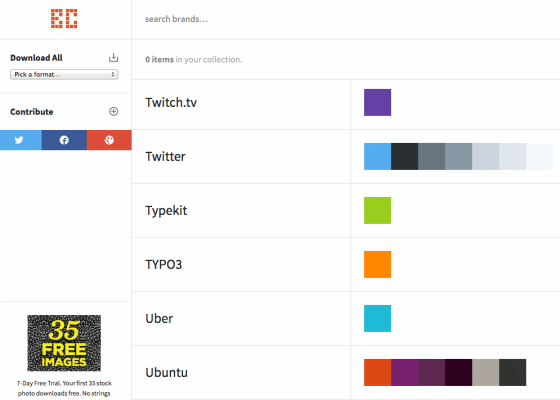Image resolution: width=560 pixels, height=400 pixels.
Task: Select the Uber brand name
Action: pyautogui.click(x=159, y=319)
